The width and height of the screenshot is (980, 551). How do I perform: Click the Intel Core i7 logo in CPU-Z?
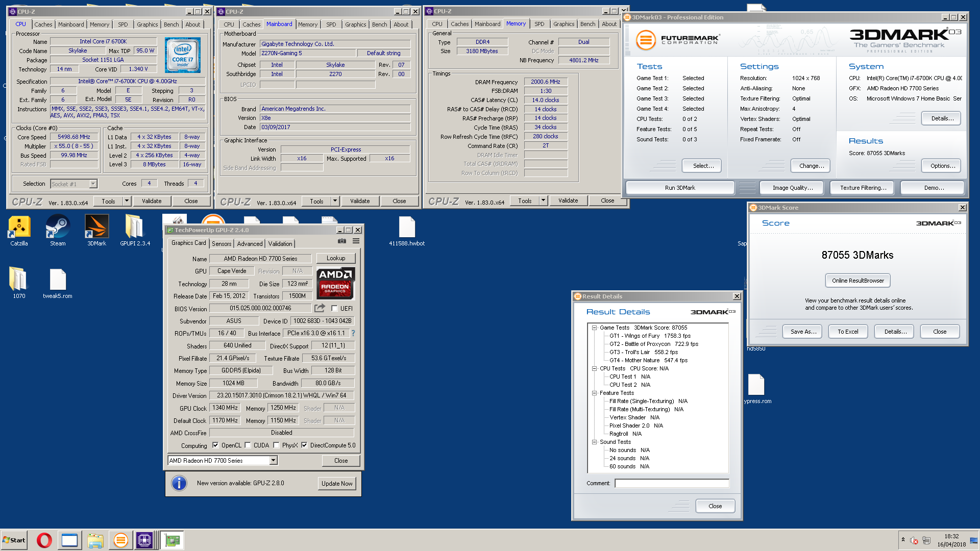pyautogui.click(x=183, y=55)
